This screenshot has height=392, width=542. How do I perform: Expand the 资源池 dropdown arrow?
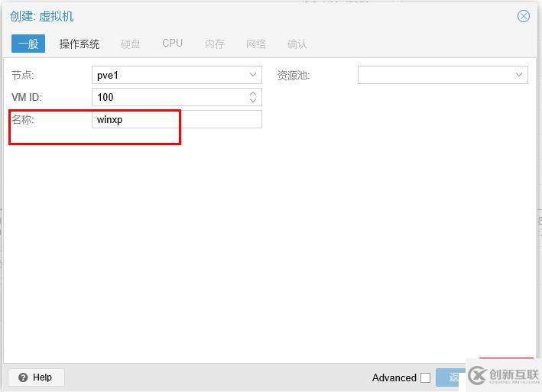point(519,75)
